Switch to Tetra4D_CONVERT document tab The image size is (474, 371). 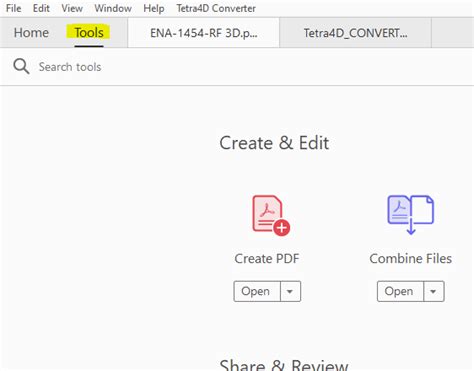tap(355, 33)
